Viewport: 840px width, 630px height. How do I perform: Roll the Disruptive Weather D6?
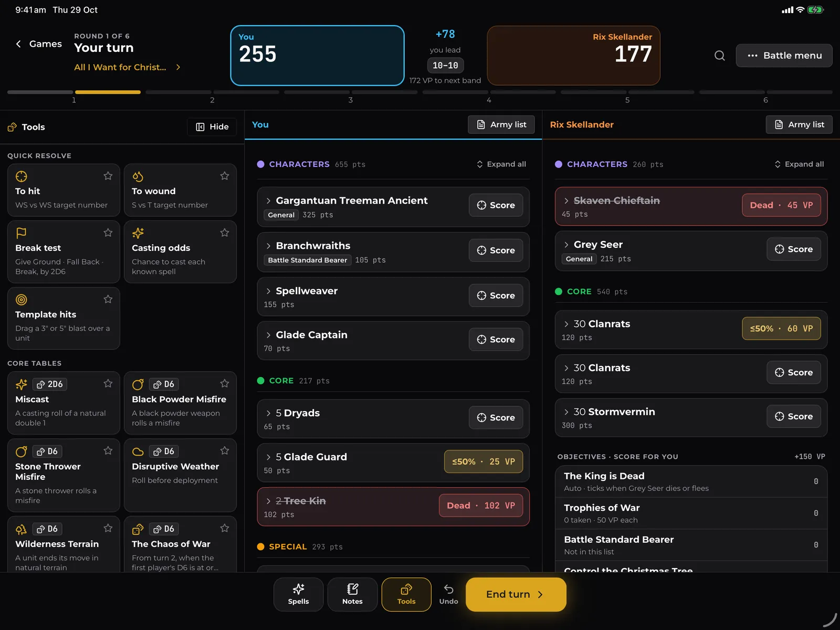pos(164,451)
